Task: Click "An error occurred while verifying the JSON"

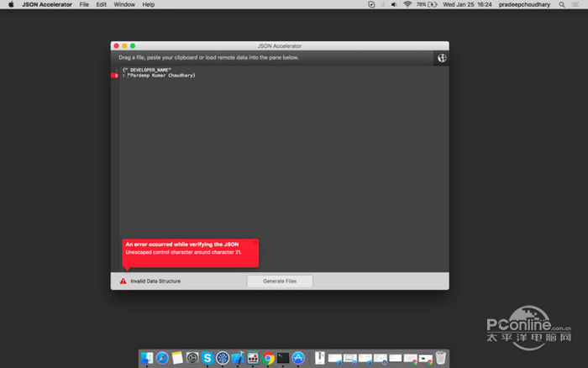Action: pyautogui.click(x=182, y=244)
